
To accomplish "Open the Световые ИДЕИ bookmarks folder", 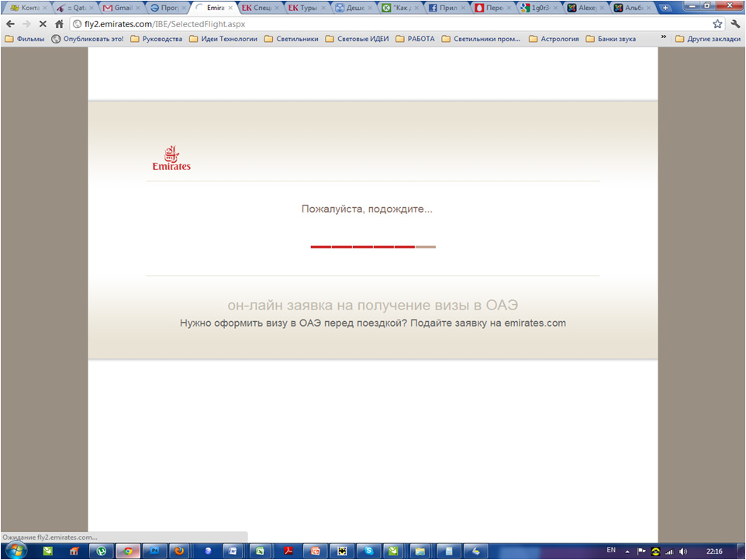I will 357,39.
